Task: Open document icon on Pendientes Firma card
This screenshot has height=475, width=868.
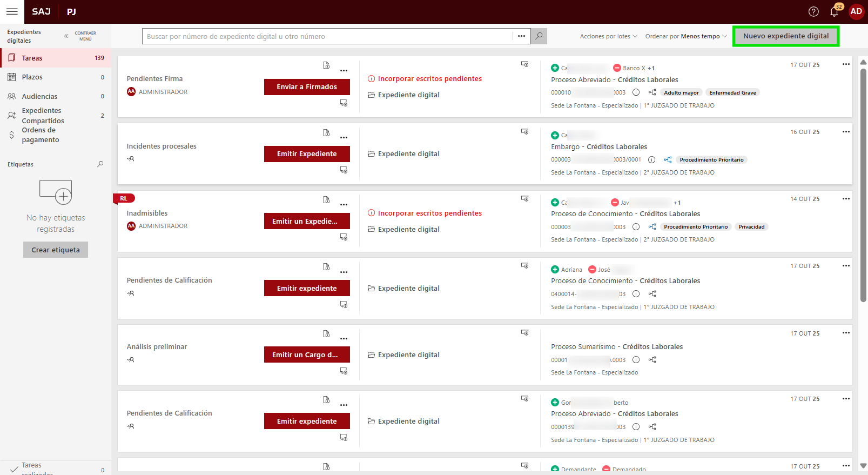Action: [x=326, y=65]
